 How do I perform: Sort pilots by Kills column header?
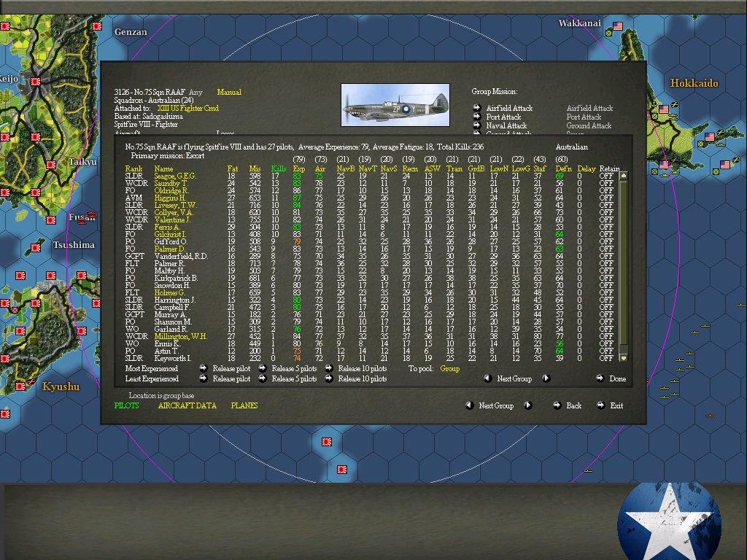point(278,168)
